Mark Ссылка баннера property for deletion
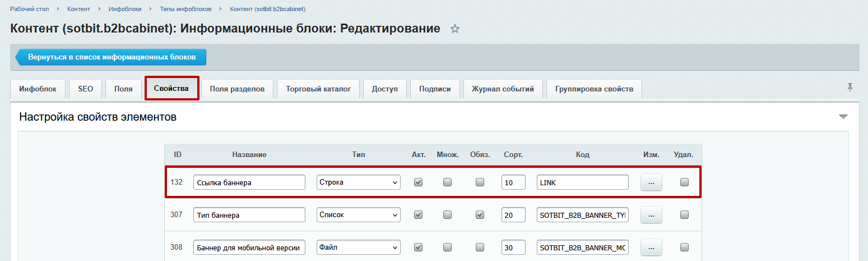The width and height of the screenshot is (868, 261). (x=684, y=182)
